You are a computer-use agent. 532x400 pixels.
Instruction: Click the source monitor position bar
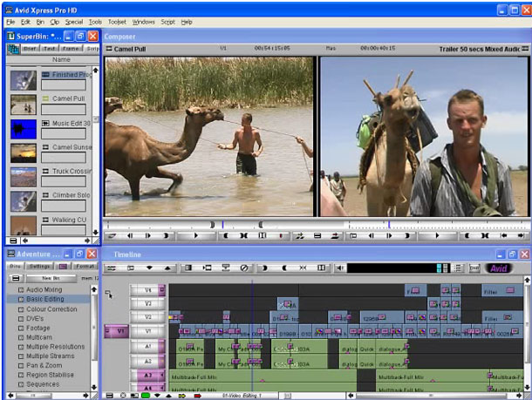(x=225, y=225)
